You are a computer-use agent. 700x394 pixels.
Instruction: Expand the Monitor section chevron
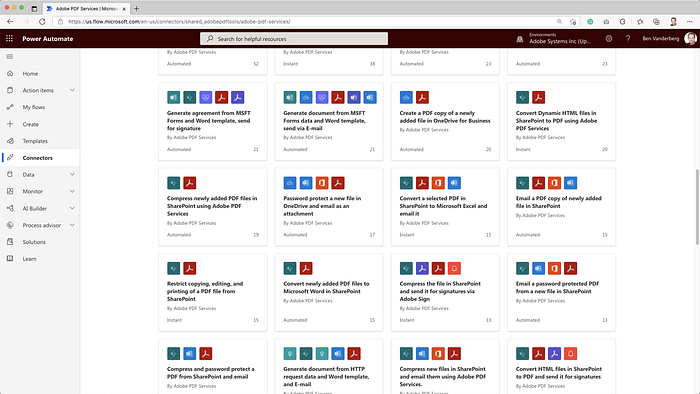72,191
